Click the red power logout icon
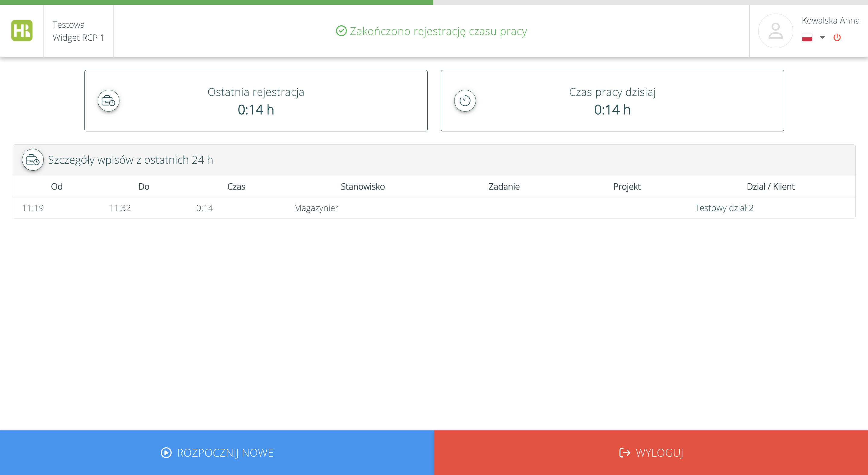This screenshot has height=475, width=868. click(x=837, y=37)
